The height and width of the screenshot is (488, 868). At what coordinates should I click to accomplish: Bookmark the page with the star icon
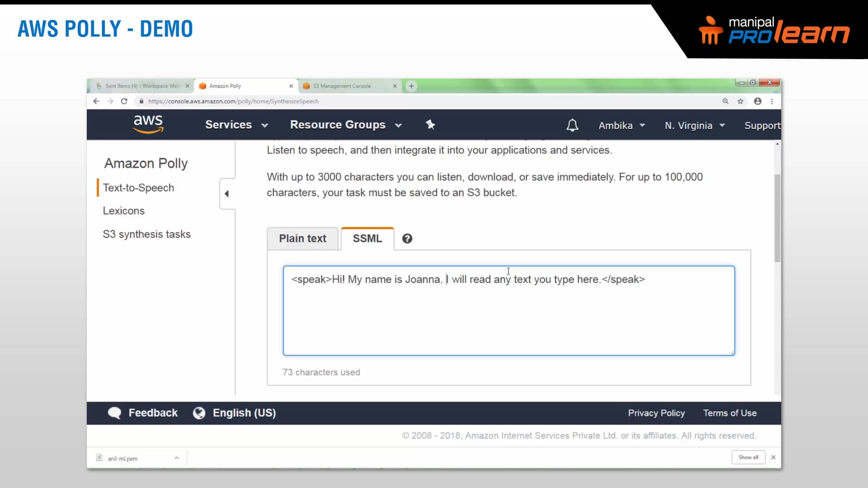(741, 101)
